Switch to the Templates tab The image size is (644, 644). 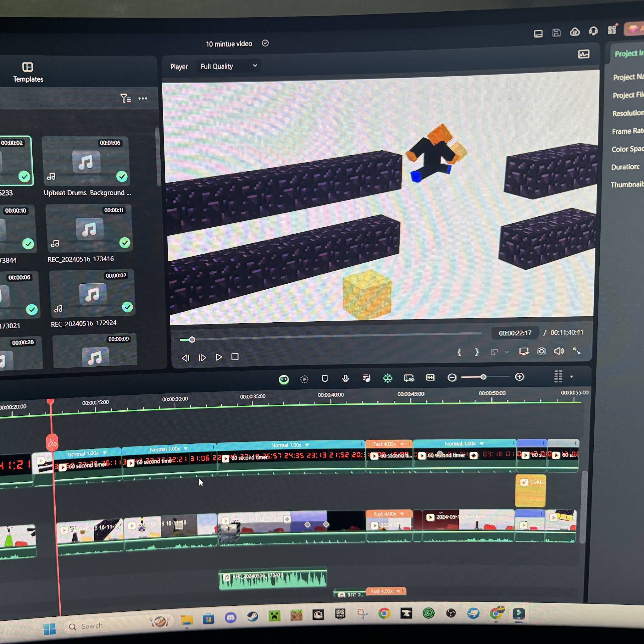point(28,72)
